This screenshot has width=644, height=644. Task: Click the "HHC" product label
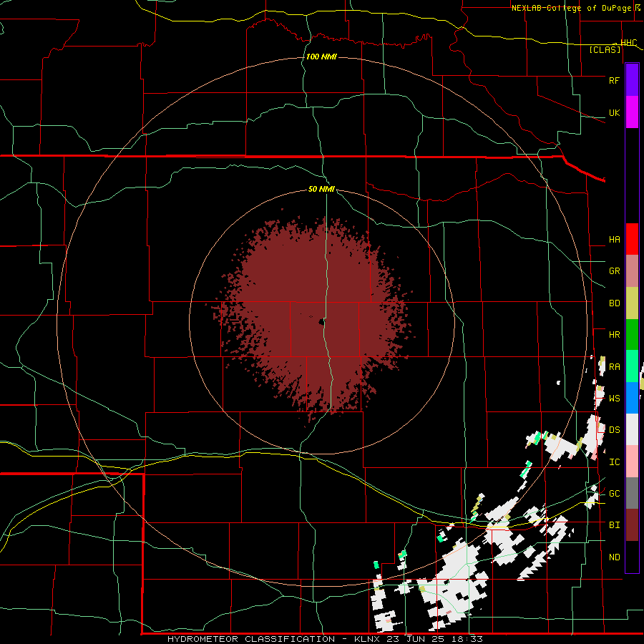[629, 43]
